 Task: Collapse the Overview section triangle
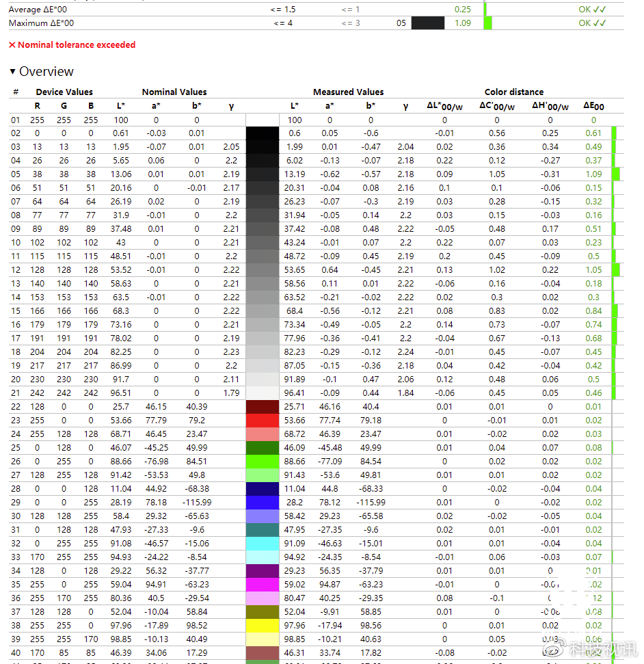point(13,71)
